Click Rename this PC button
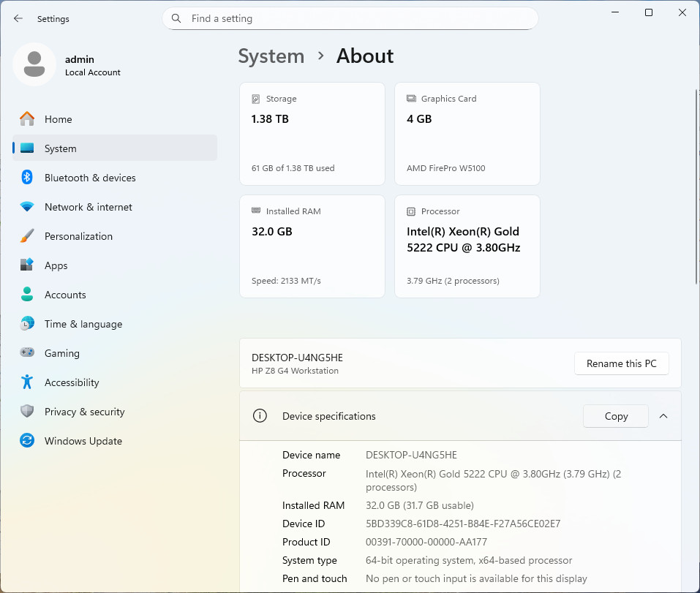This screenshot has height=593, width=700. click(x=622, y=363)
